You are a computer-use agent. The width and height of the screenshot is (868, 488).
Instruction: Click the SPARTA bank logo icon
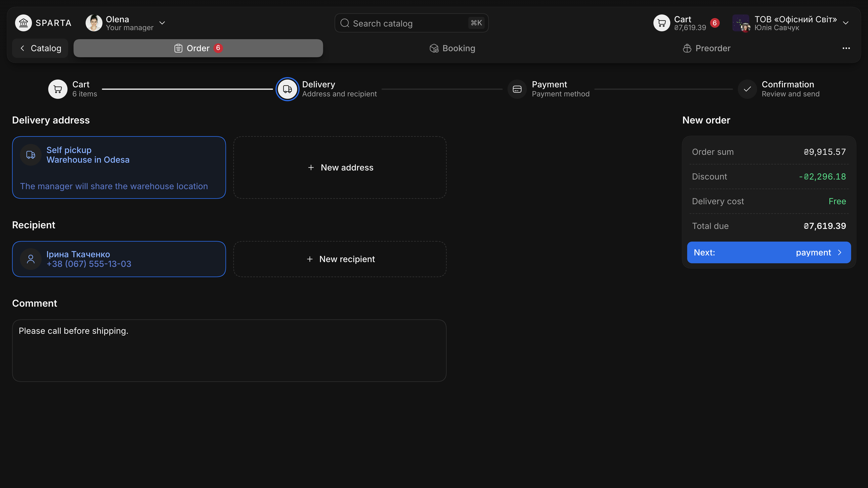pyautogui.click(x=23, y=23)
